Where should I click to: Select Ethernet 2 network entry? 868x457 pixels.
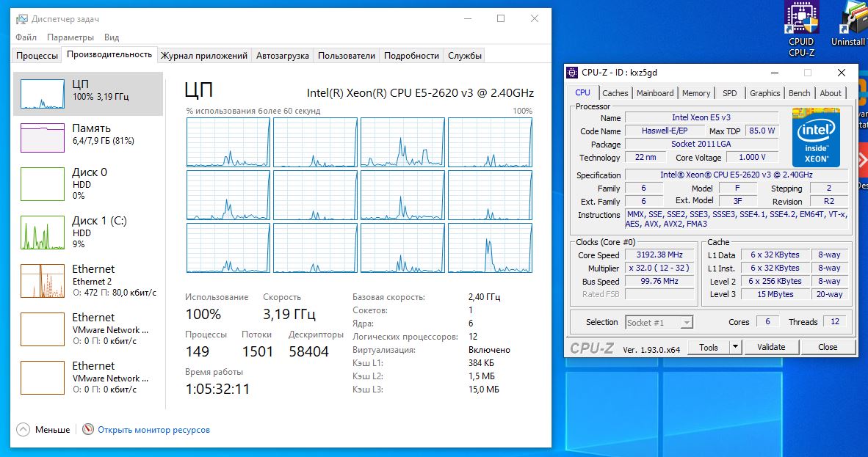point(89,280)
